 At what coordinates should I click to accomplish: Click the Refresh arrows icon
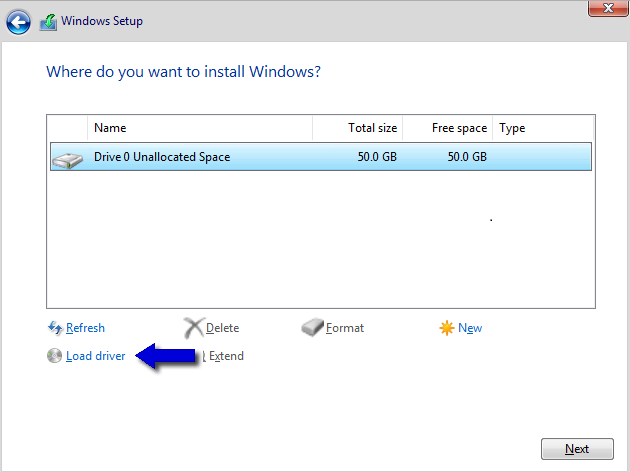point(55,328)
